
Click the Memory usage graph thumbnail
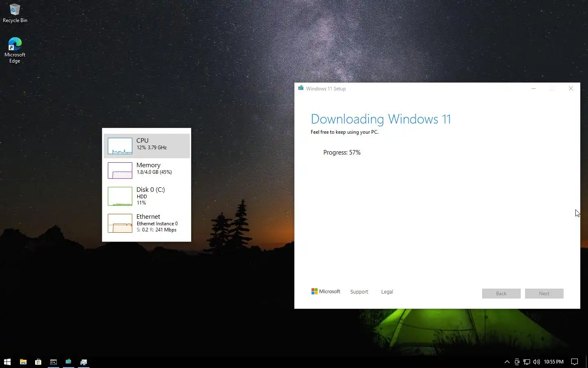point(120,171)
